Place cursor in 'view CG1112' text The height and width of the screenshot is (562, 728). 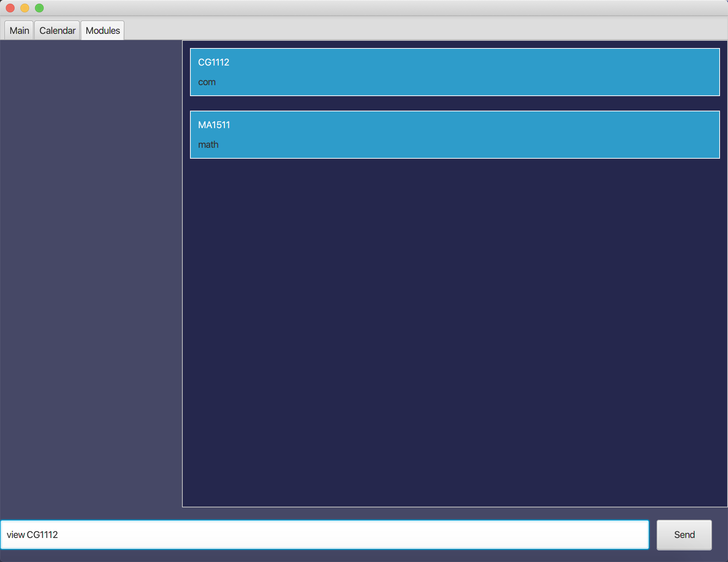(x=32, y=535)
